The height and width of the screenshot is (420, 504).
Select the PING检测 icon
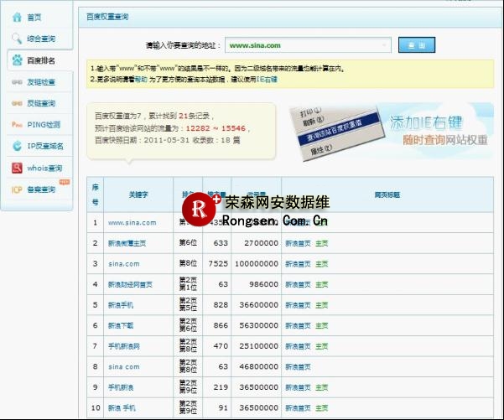(17, 125)
